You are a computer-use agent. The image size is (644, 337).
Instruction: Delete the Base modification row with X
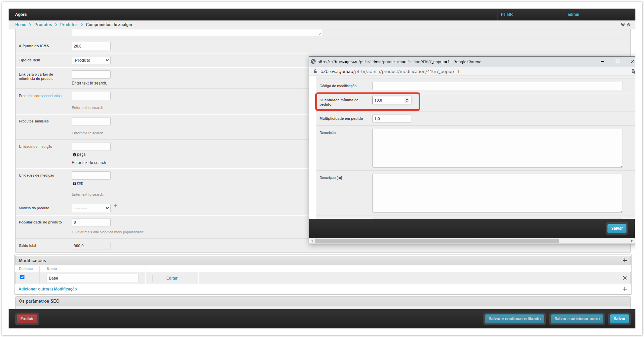(x=625, y=278)
